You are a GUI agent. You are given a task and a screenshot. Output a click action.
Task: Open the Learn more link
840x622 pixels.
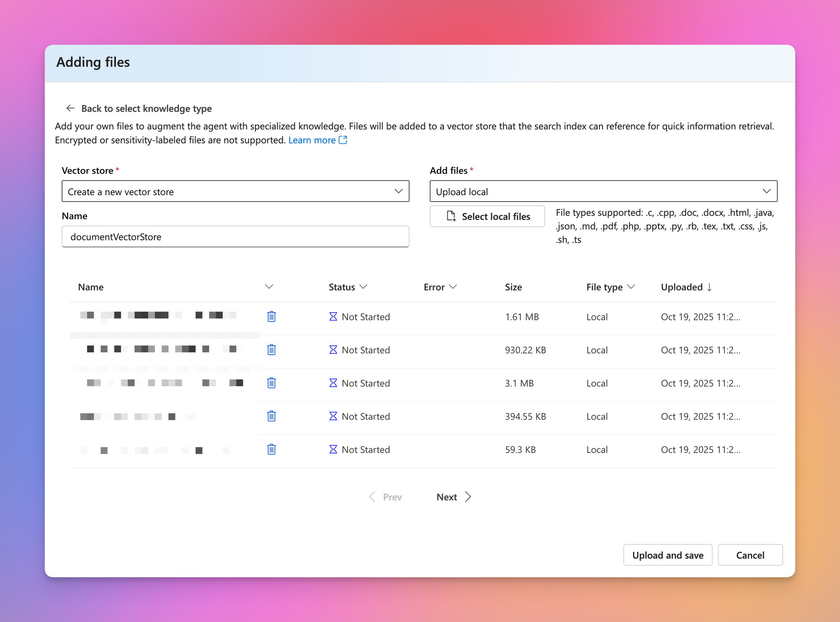click(x=312, y=140)
